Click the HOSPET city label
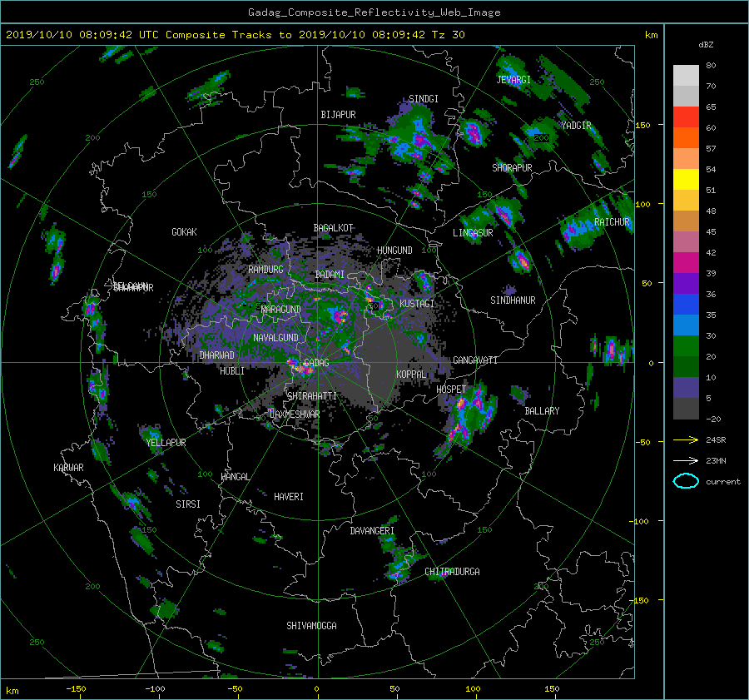This screenshot has width=749, height=700. tap(451, 390)
